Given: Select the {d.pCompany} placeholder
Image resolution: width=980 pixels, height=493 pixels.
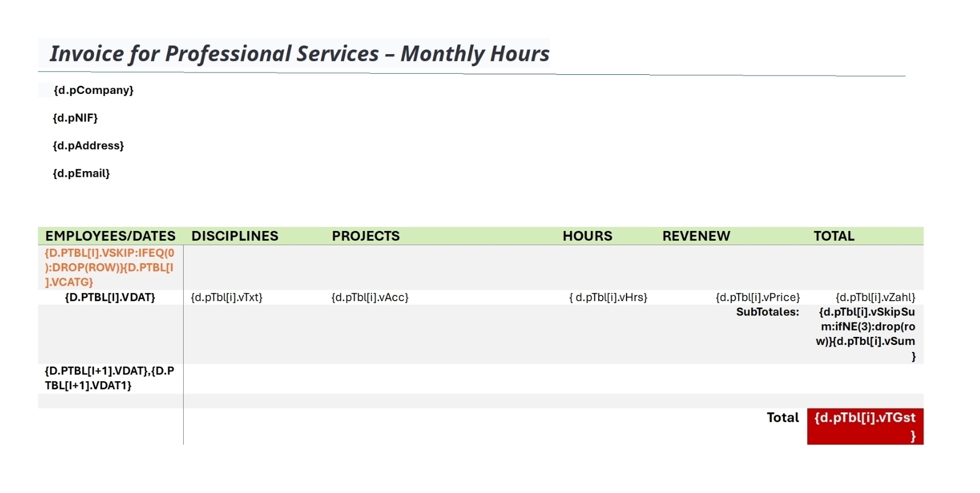Looking at the screenshot, I should click(93, 90).
